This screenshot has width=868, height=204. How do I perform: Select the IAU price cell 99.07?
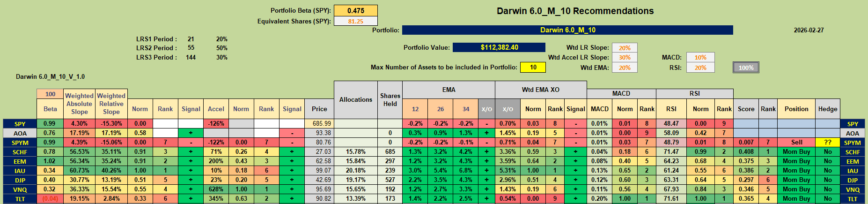point(319,170)
